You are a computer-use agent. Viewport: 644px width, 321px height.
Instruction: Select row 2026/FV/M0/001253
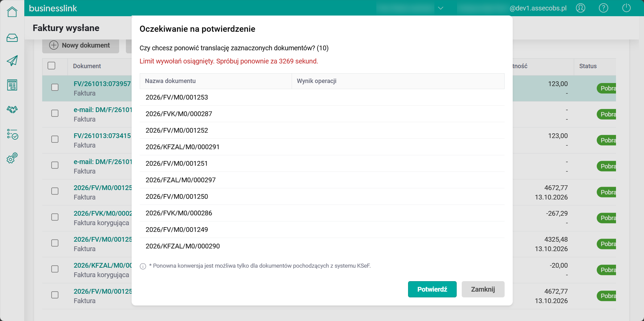click(x=322, y=97)
